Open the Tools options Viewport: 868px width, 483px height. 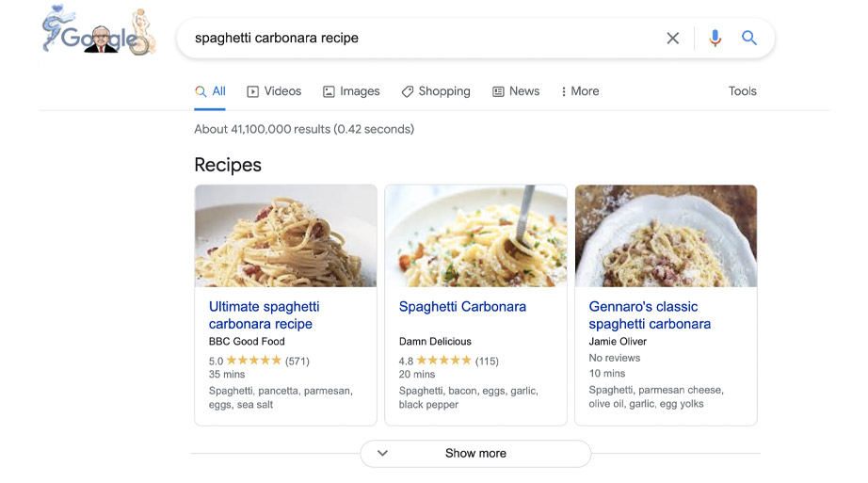tap(742, 91)
